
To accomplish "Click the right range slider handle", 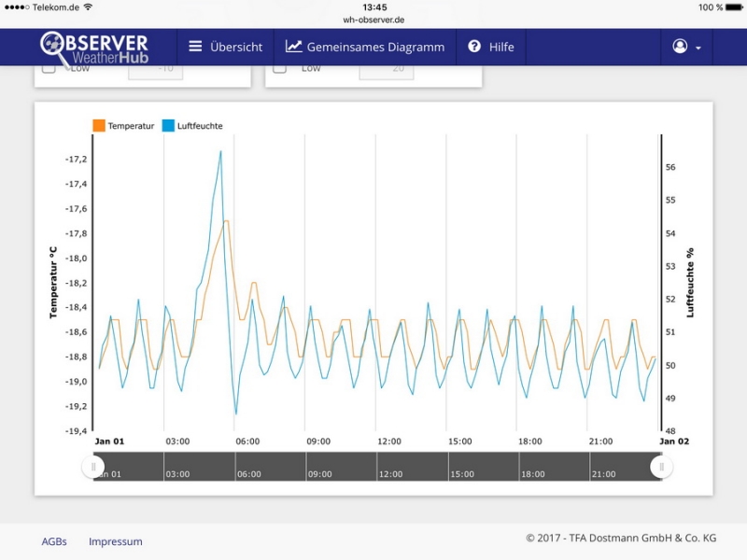I will [x=661, y=467].
